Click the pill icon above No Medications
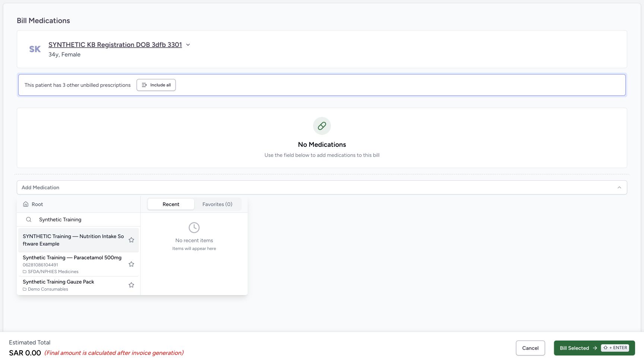 pos(322,126)
